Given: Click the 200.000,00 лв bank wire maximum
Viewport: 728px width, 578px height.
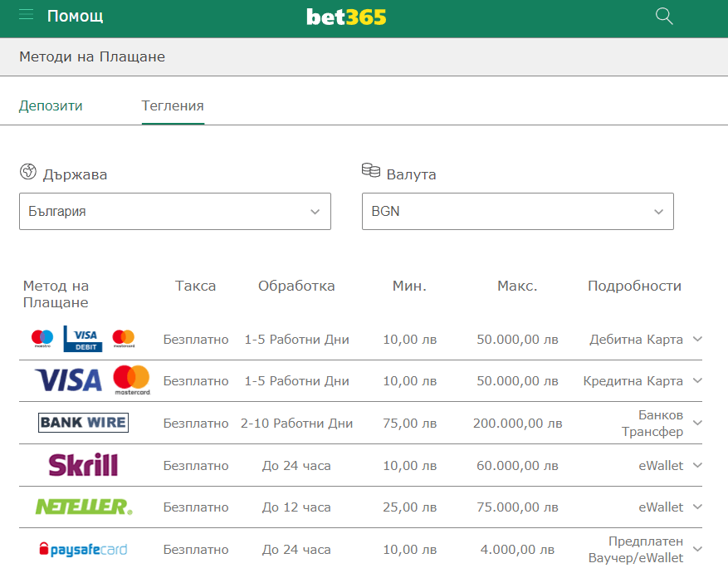Looking at the screenshot, I should (x=518, y=424).
